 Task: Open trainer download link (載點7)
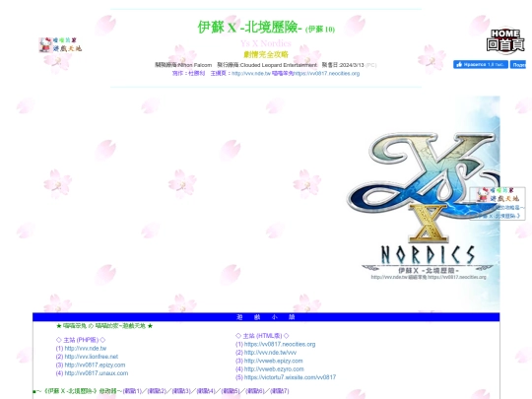[x=280, y=391]
